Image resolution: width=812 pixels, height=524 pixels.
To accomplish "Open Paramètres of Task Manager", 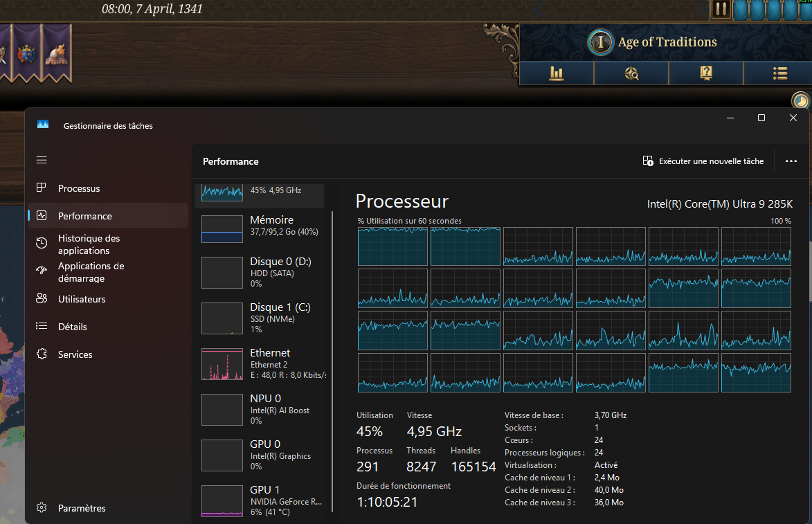I will (108, 508).
